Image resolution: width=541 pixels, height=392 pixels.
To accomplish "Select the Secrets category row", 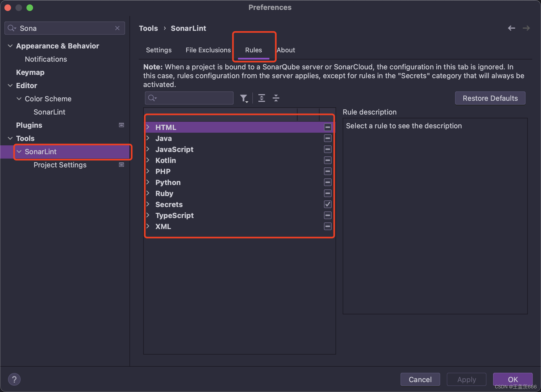I will click(239, 204).
